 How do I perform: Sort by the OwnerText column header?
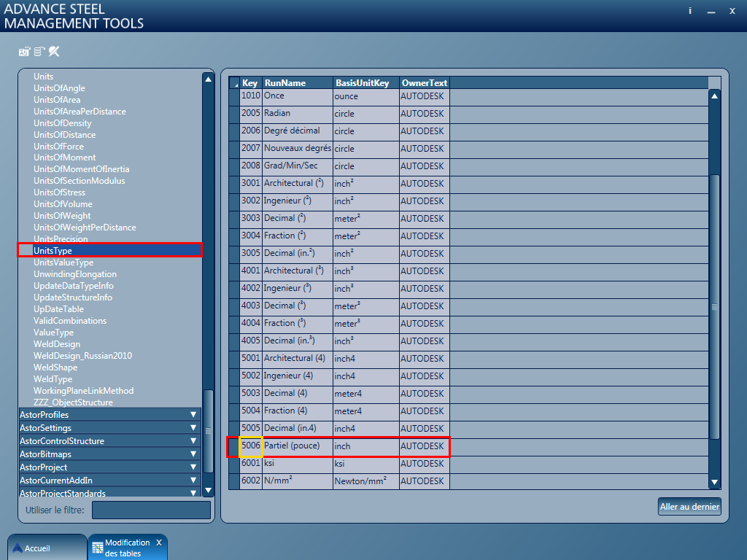[x=425, y=83]
